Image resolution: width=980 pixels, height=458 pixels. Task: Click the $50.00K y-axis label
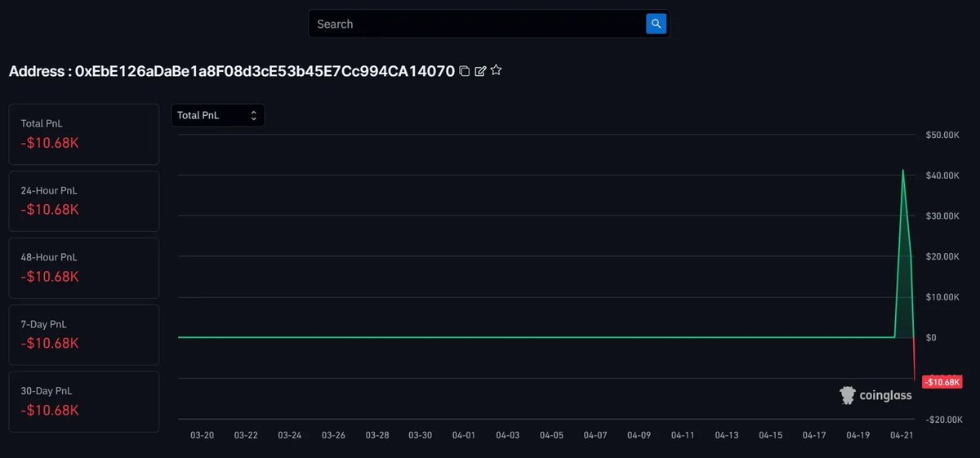click(x=942, y=136)
